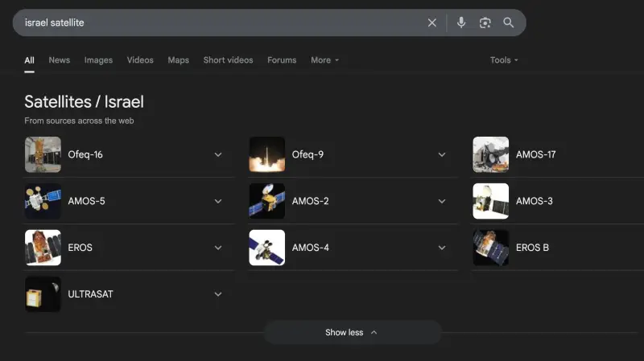Open the Tools dropdown
The height and width of the screenshot is (361, 644).
tap(504, 60)
